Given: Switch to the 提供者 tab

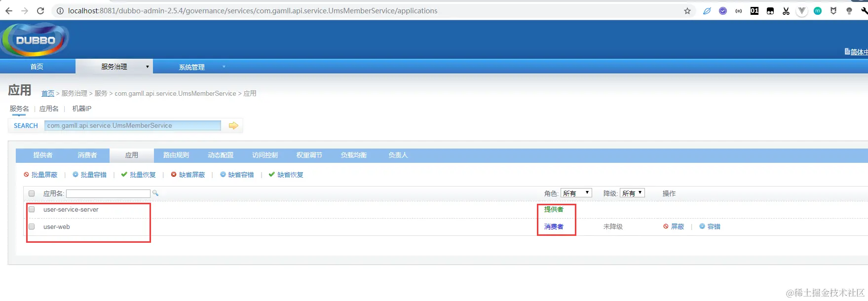Looking at the screenshot, I should pos(43,155).
